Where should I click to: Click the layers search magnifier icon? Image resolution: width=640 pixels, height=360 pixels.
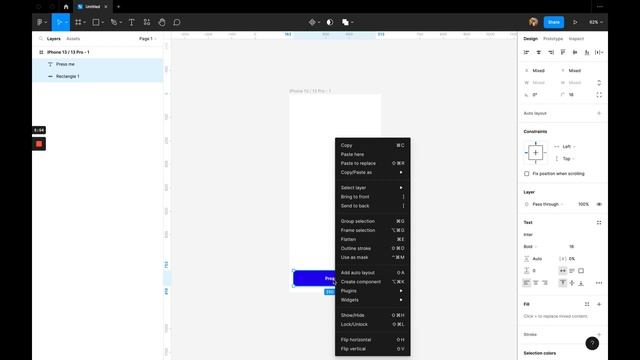click(x=41, y=39)
